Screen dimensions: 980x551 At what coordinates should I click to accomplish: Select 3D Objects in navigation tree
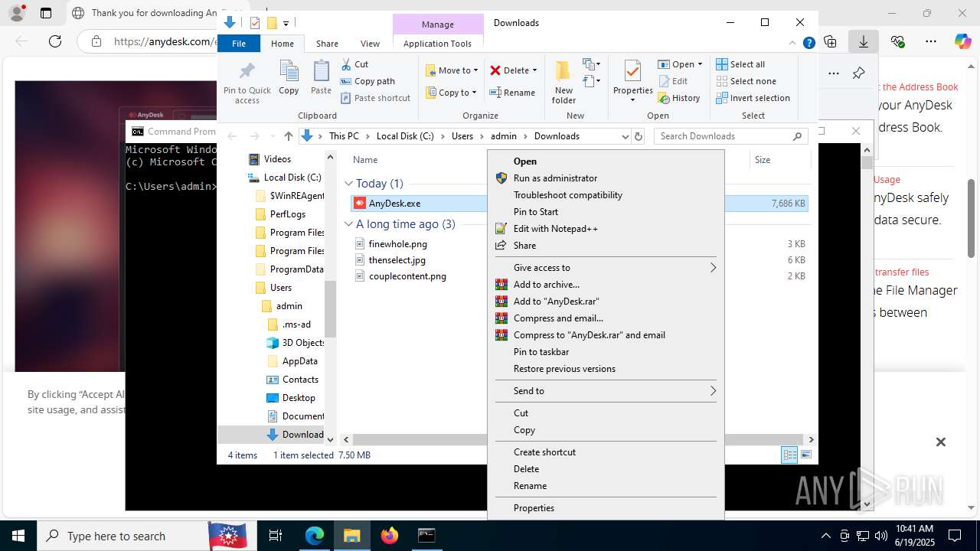pyautogui.click(x=303, y=343)
